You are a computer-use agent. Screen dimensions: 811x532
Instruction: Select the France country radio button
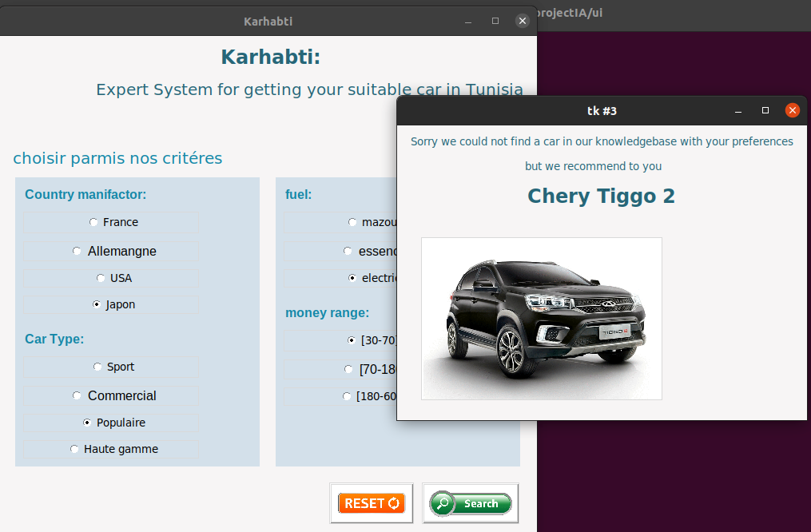tap(111, 222)
